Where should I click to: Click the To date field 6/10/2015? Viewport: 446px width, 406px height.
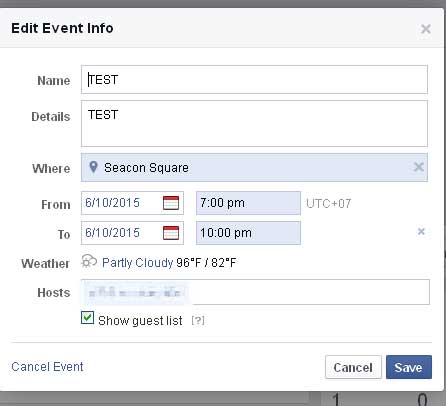(x=121, y=233)
